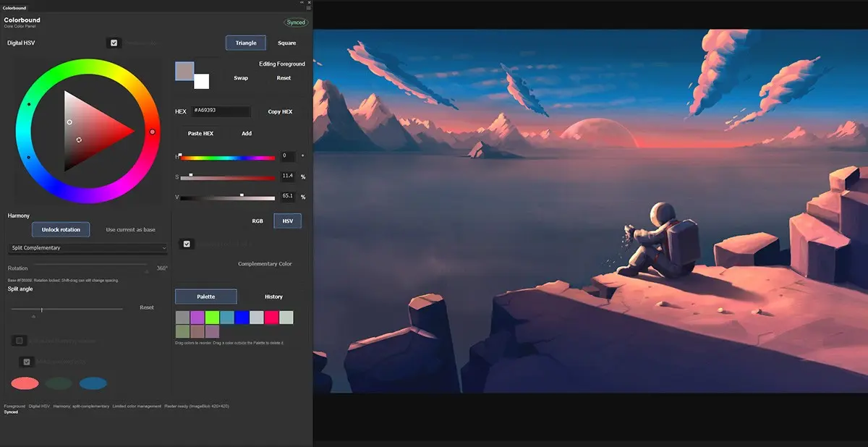This screenshot has width=868, height=447.
Task: Enable the unchecked checkbox below the Split angle slider
Action: (20, 341)
